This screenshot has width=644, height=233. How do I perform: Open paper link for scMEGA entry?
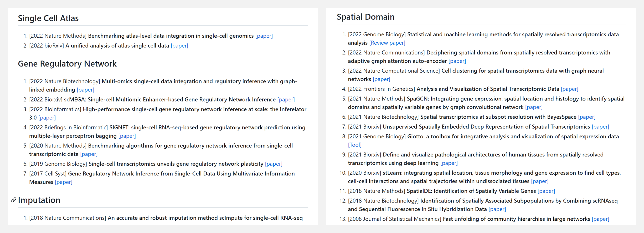coord(286,99)
